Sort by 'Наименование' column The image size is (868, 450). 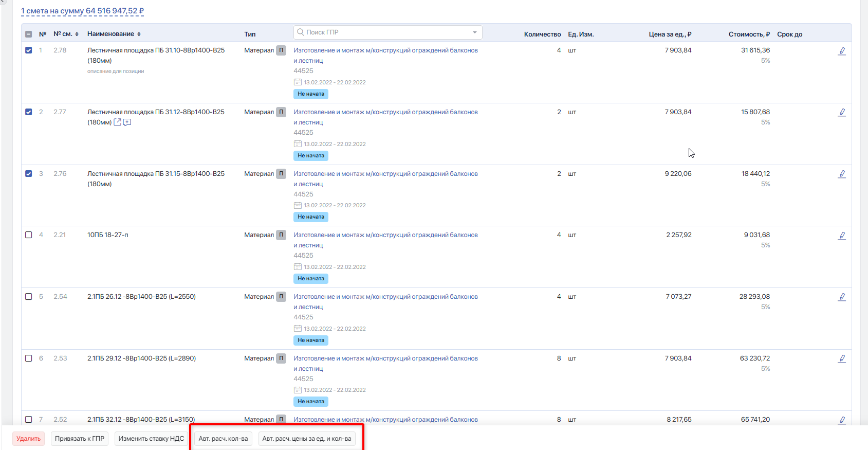tap(114, 34)
